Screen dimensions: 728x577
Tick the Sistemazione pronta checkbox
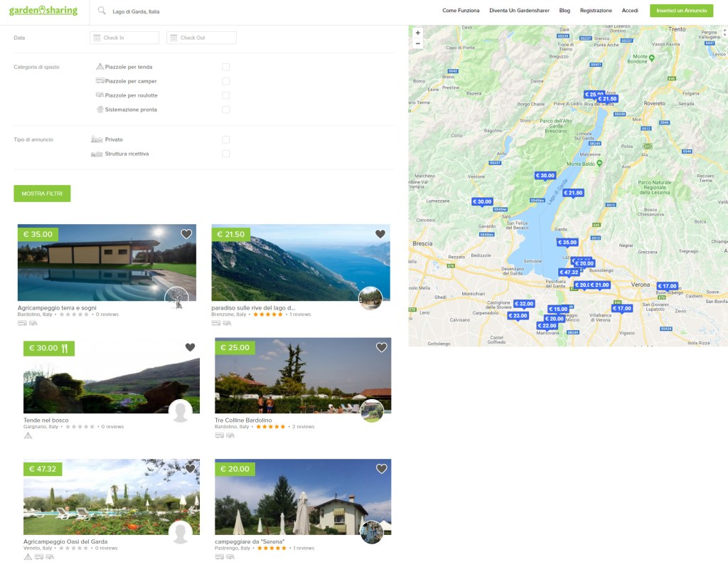(225, 110)
